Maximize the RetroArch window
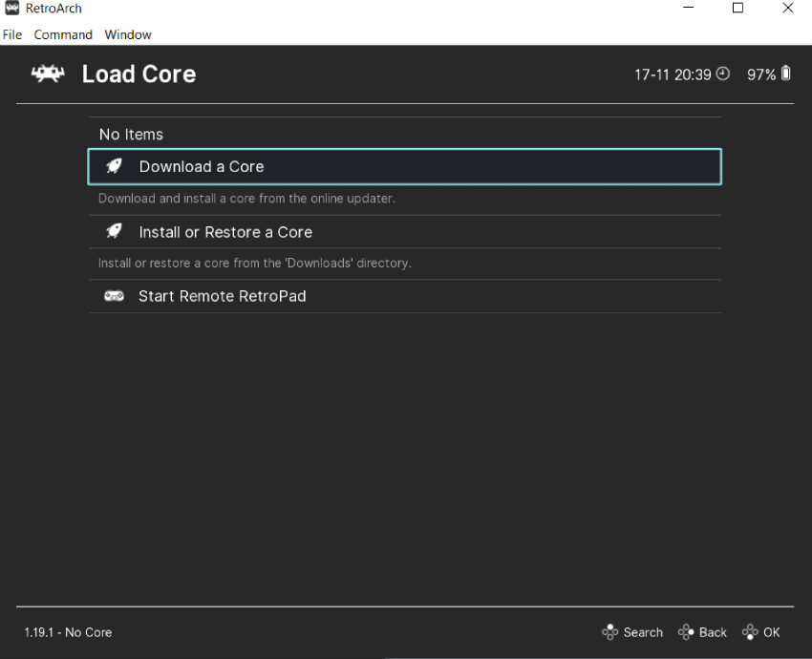This screenshot has height=659, width=812. (737, 9)
